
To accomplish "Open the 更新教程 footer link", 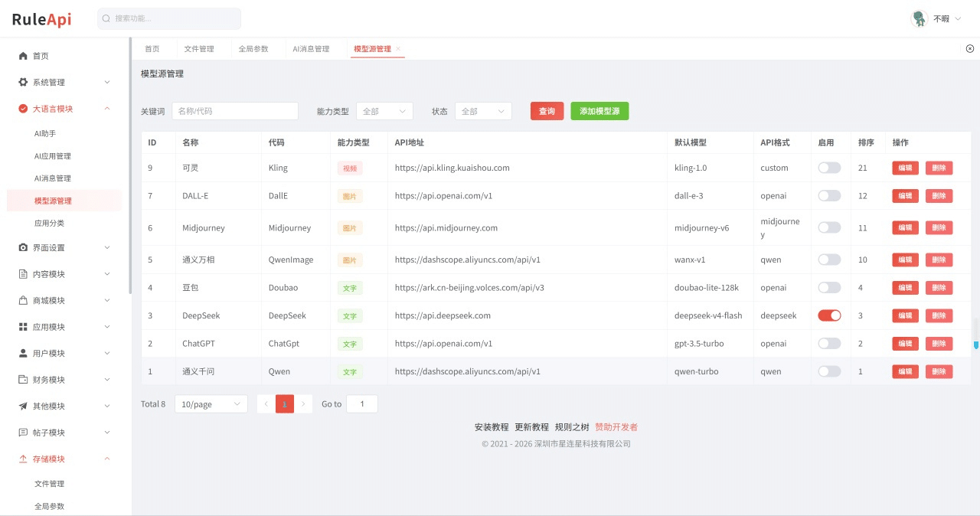I will (x=531, y=427).
